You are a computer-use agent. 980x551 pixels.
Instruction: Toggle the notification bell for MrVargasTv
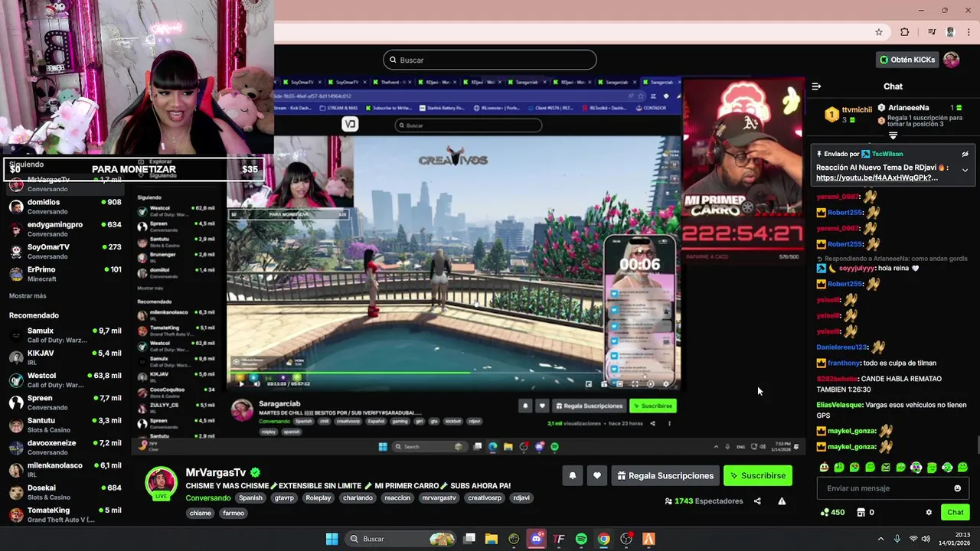pos(572,475)
